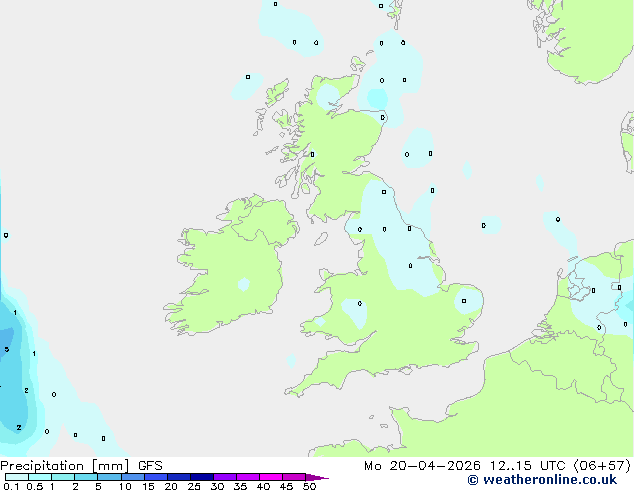Click the 1–2 mm legend color box
The image size is (634, 490).
click(x=63, y=477)
